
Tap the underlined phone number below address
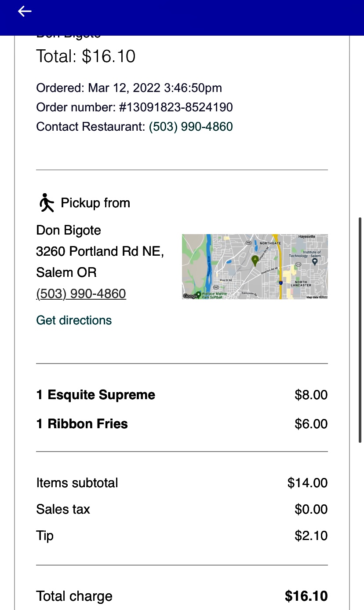81,294
